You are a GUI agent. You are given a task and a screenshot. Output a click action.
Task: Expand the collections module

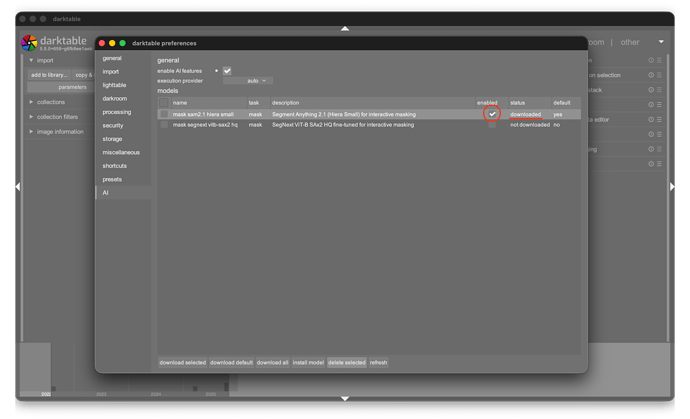[x=31, y=102]
